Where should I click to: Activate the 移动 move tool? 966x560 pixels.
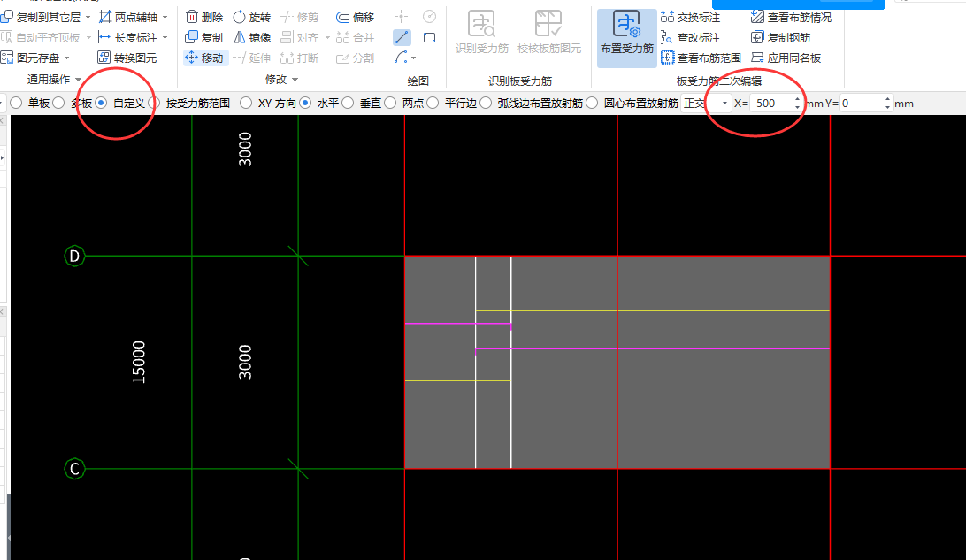pyautogui.click(x=205, y=58)
